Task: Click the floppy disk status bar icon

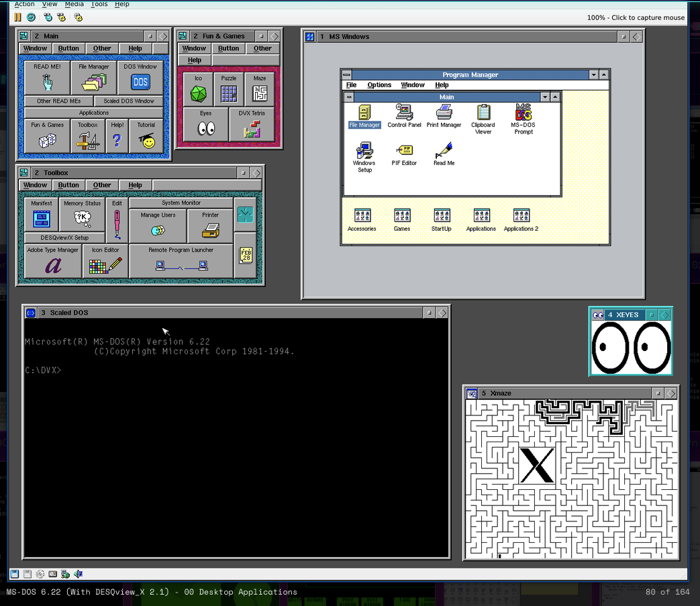Action: pyautogui.click(x=14, y=574)
